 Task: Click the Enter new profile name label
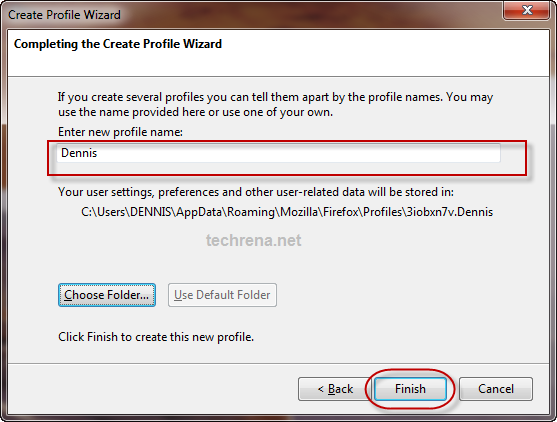[120, 132]
